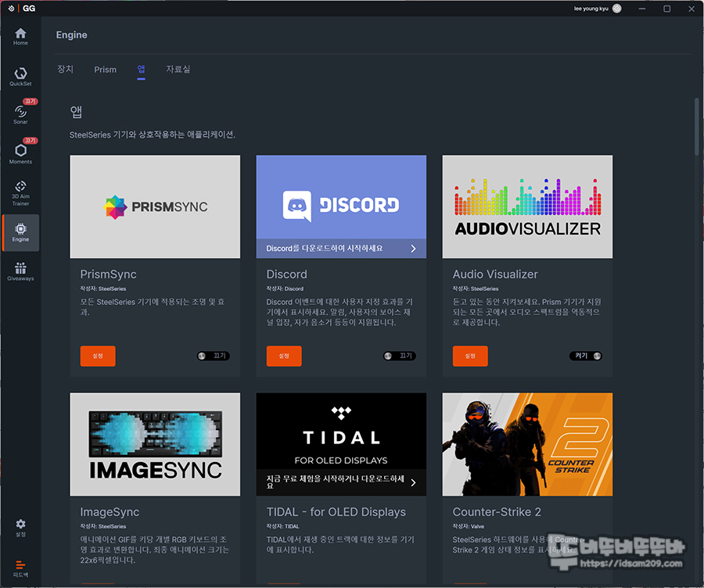
Task: Expand Discord download banner arrow
Action: (x=413, y=248)
